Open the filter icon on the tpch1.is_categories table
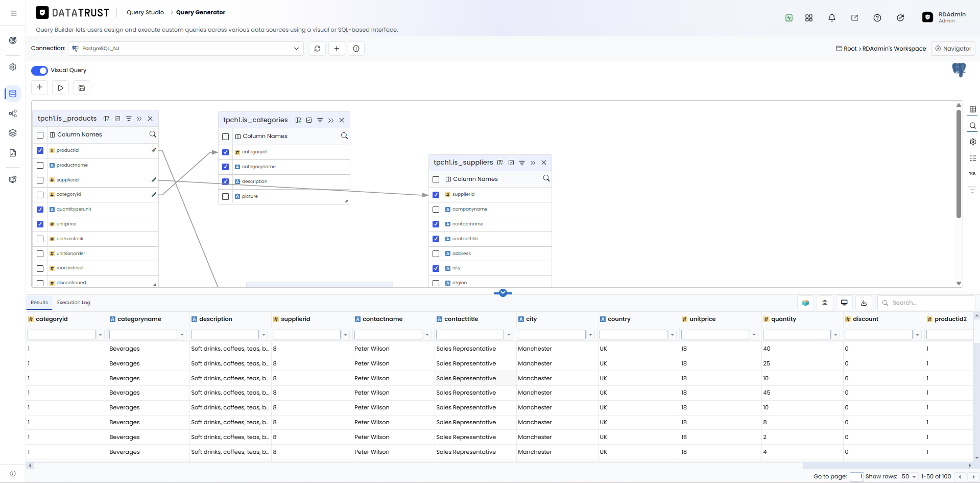The image size is (980, 483). [x=320, y=120]
